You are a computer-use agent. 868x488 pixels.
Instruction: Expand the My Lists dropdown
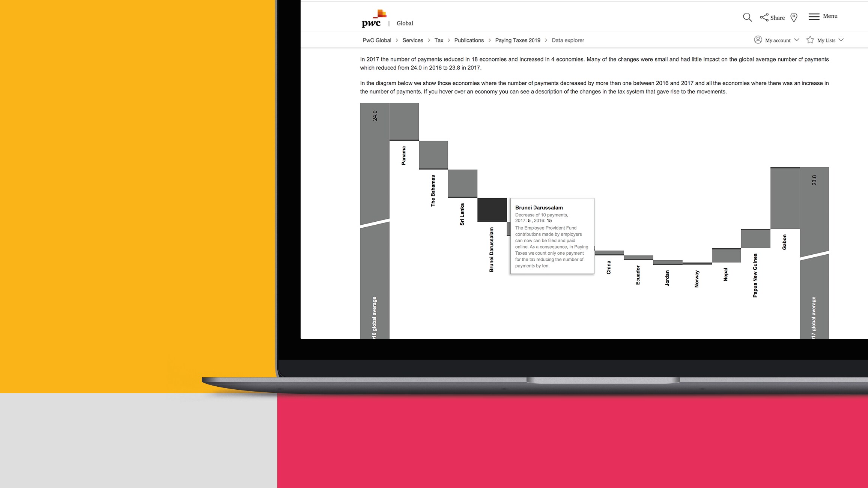(x=841, y=40)
